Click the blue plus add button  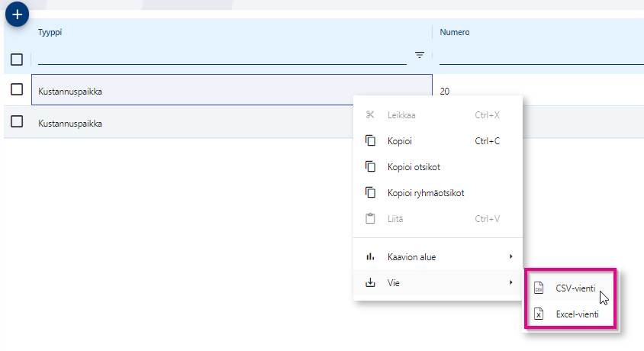point(17,14)
